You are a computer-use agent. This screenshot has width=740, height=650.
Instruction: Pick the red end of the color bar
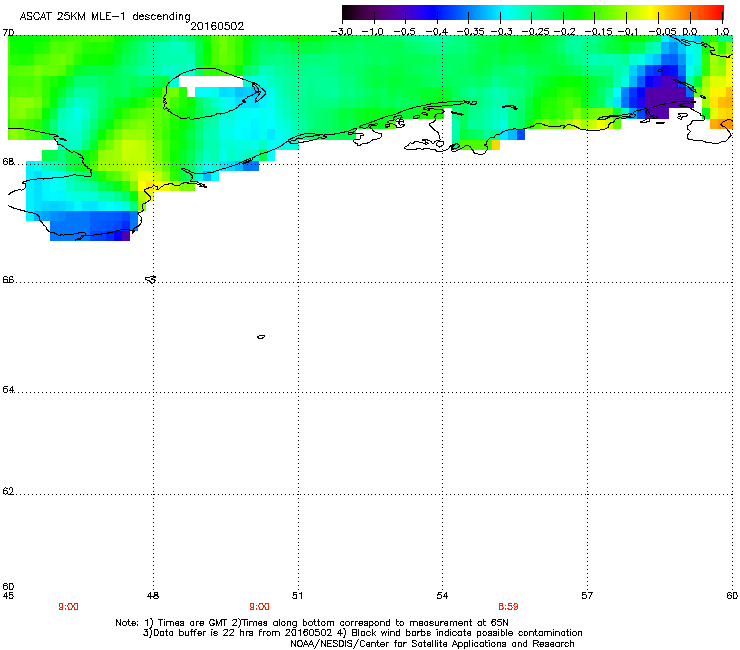click(x=719, y=12)
